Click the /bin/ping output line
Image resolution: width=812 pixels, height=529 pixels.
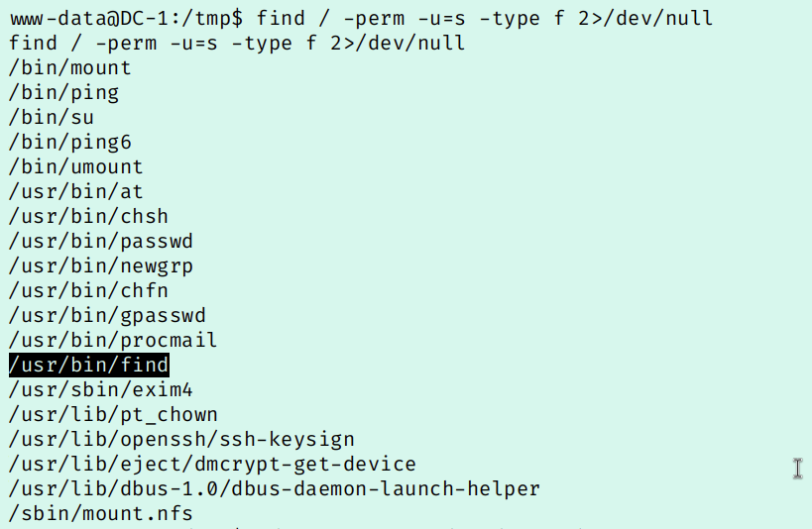(64, 93)
